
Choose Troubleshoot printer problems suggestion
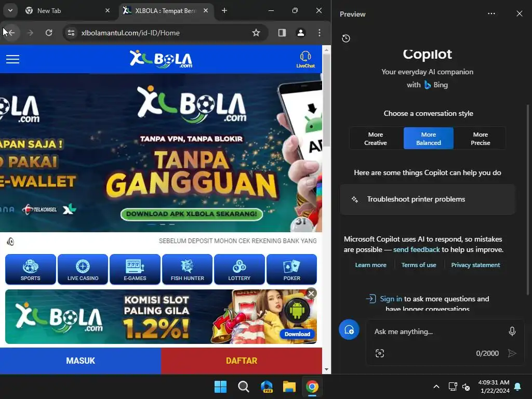click(x=428, y=199)
